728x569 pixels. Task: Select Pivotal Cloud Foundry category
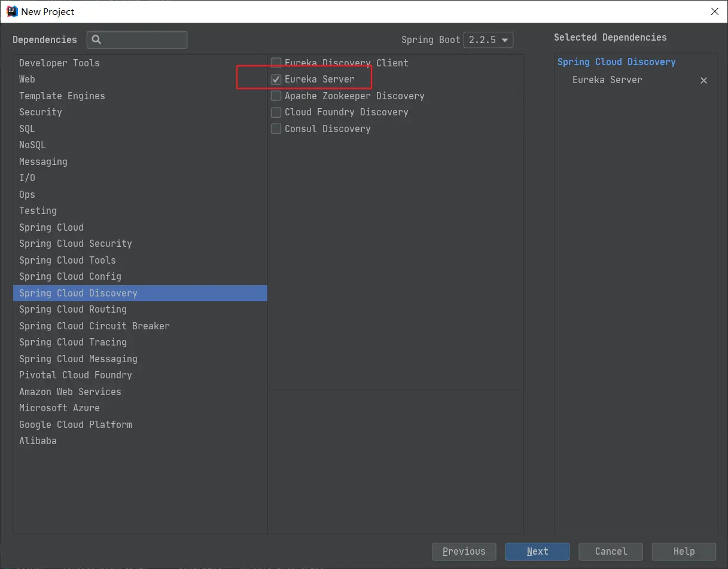140,375
